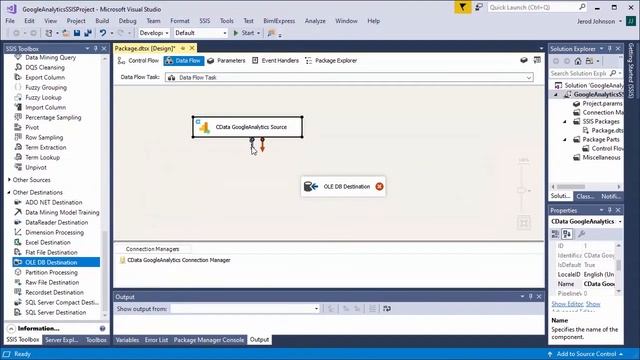Open the Error List tab
The image size is (640, 360).
coord(156,340)
